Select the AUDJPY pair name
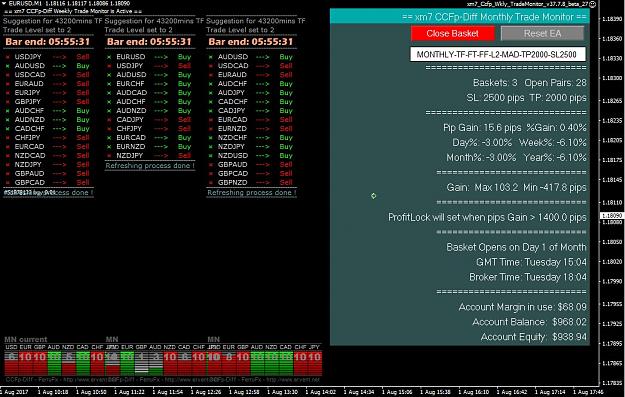The height and width of the screenshot is (397, 625). click(x=231, y=93)
